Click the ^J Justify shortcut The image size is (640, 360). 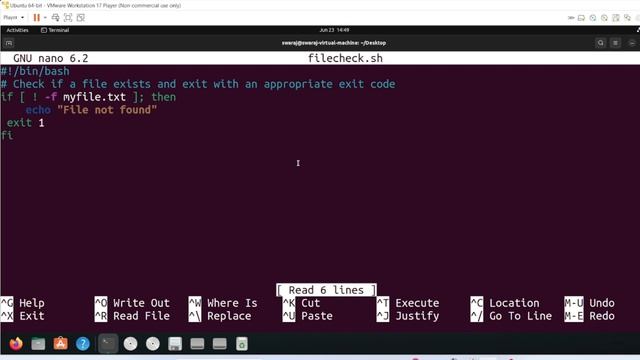[x=408, y=316]
